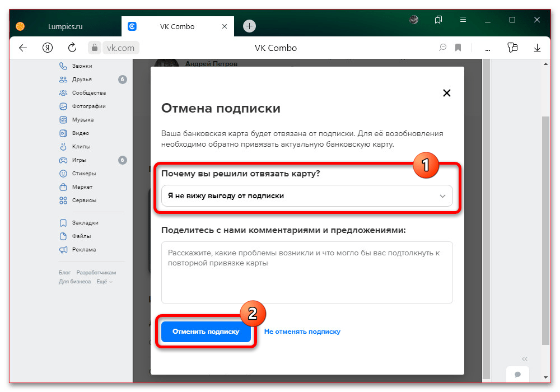This screenshot has height=392, width=560.
Task: Open the browser hamburger menu
Action: pos(463,20)
